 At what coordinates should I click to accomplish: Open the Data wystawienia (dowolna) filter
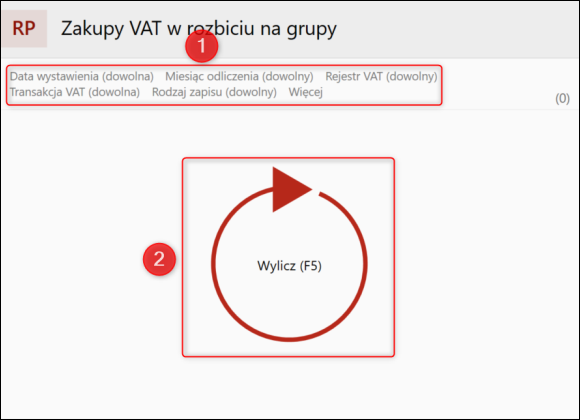pyautogui.click(x=82, y=76)
